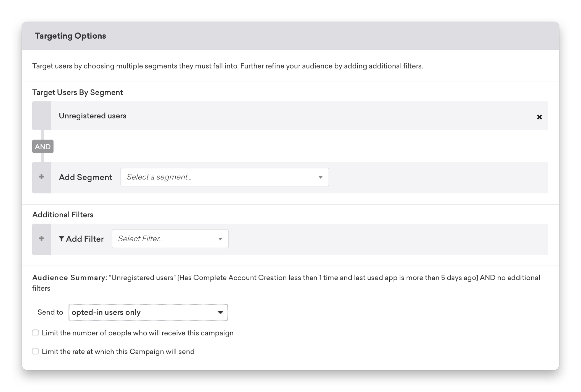
Task: Open the Send to opted-in users dropdown
Action: point(148,312)
